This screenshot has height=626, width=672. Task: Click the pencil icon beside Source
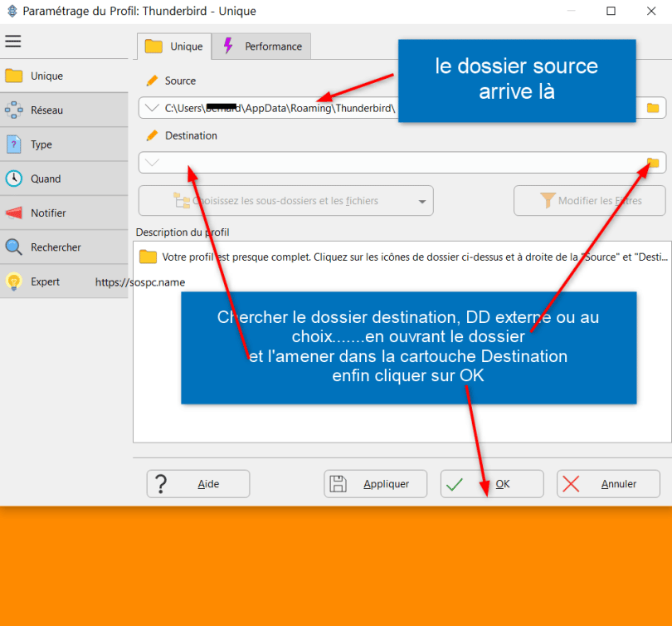[152, 81]
